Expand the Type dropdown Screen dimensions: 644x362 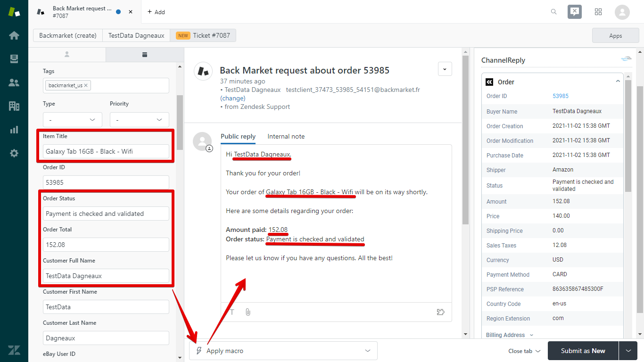point(72,119)
